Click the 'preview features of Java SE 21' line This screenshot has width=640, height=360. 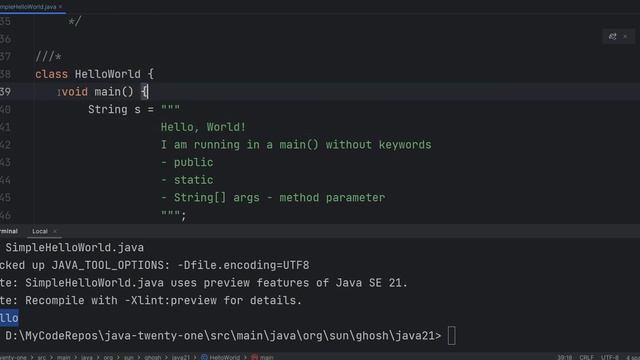coord(204,283)
